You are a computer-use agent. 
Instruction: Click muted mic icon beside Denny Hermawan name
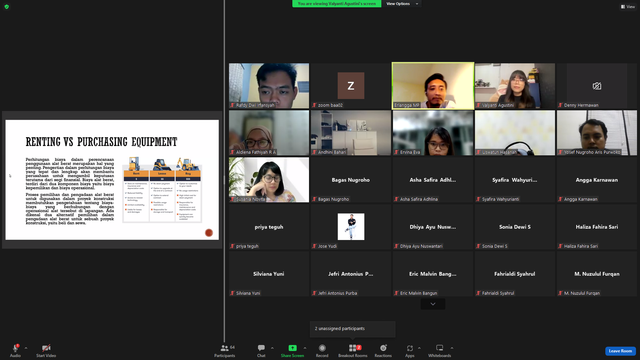pos(560,105)
